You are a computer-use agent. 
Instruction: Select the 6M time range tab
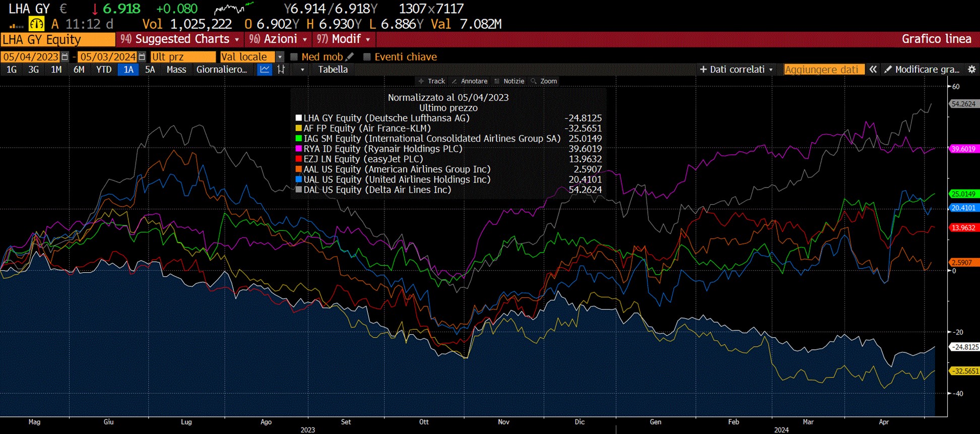[x=79, y=70]
